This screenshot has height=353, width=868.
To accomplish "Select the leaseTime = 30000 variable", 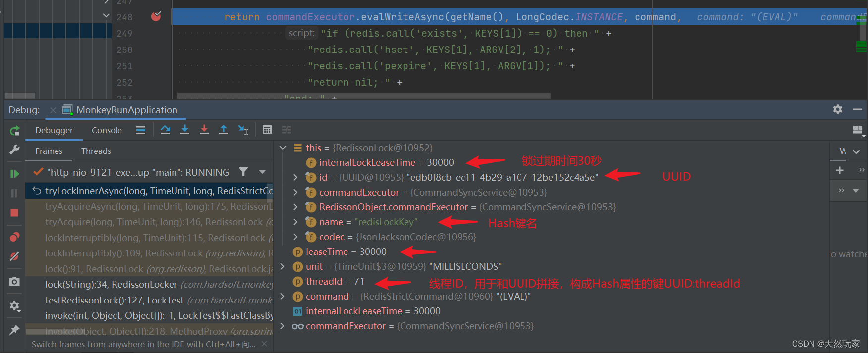I will (x=346, y=252).
